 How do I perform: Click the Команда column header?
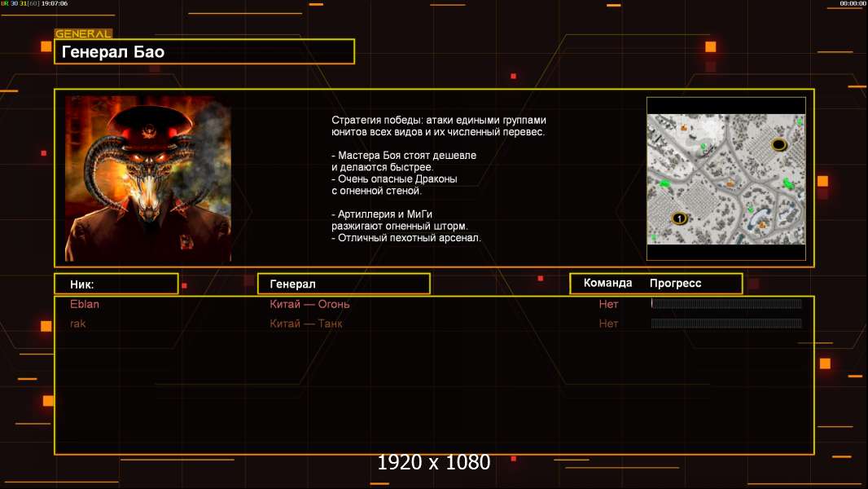point(607,283)
